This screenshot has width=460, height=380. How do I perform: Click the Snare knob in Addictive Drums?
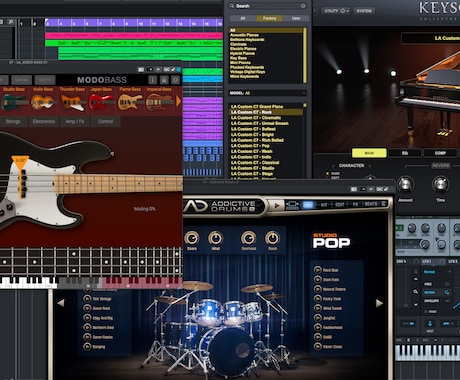click(192, 238)
